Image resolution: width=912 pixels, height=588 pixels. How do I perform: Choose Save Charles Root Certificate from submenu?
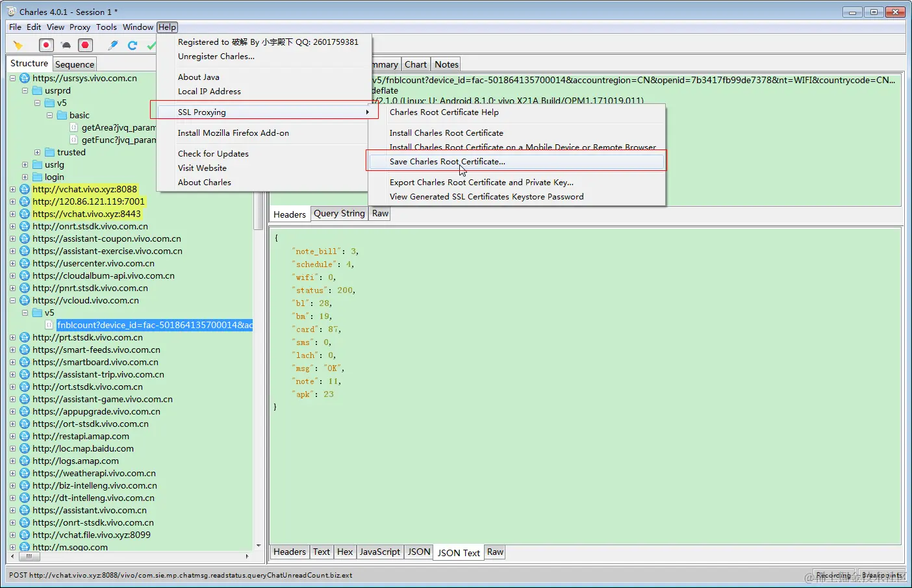pos(516,162)
